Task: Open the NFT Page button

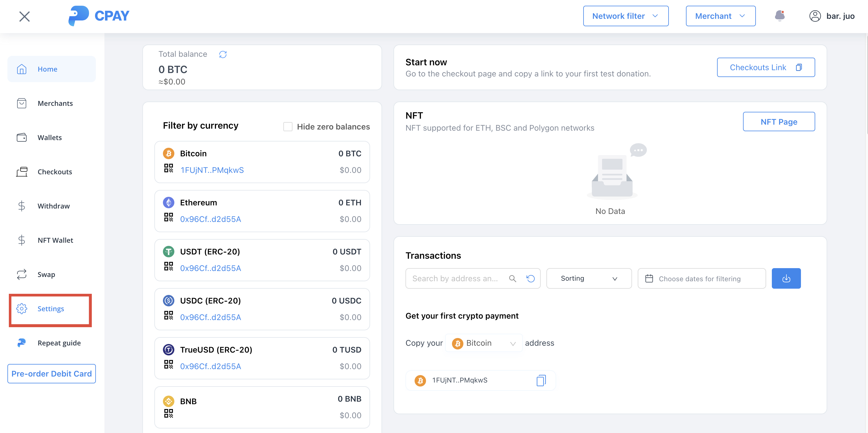Action: (779, 122)
